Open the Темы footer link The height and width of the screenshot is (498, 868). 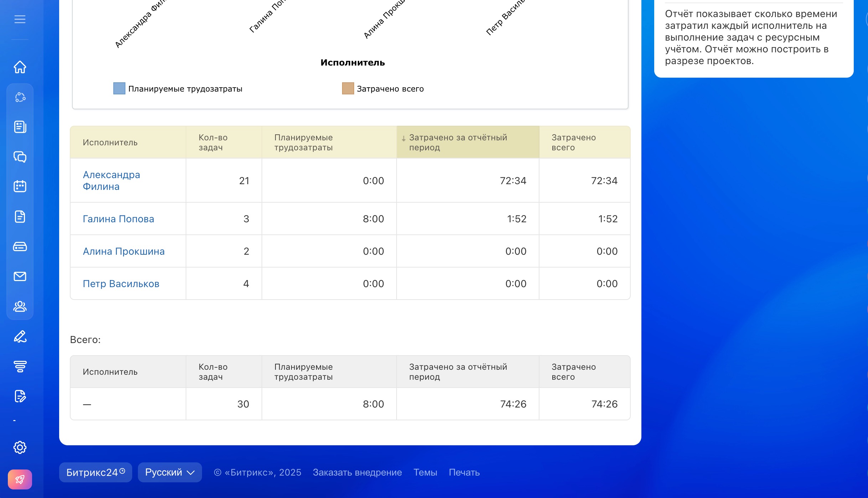(x=425, y=472)
